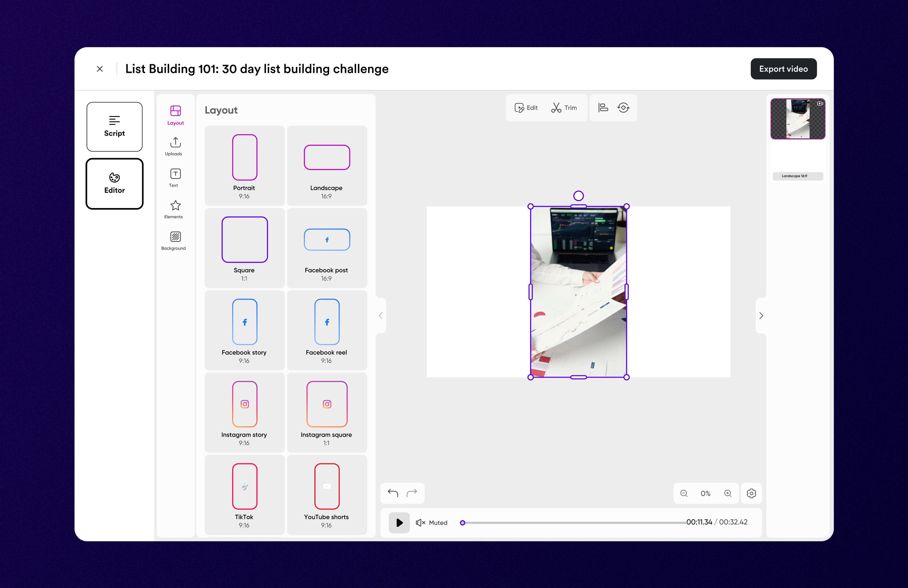Undo the last action
Screen dimensions: 908x588
coord(393,493)
